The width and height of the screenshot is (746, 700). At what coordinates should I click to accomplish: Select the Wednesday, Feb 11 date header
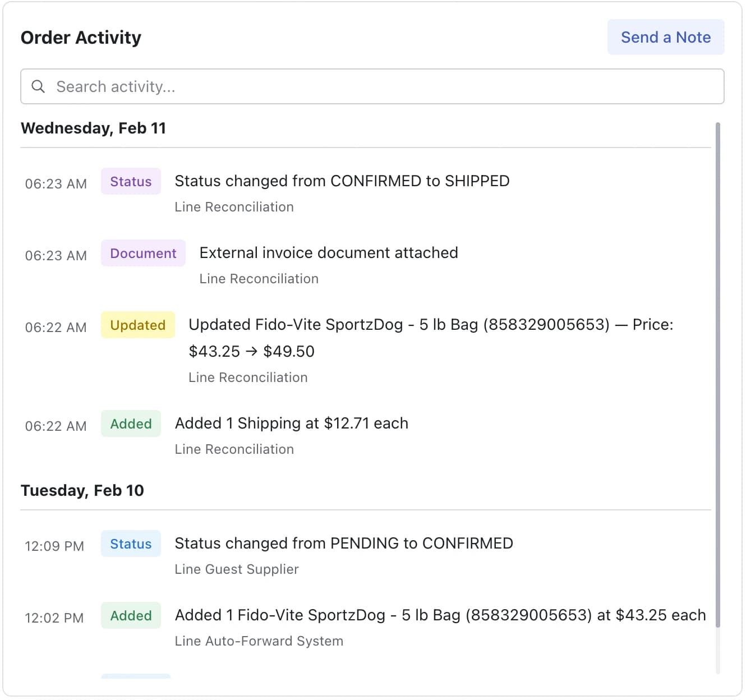point(93,128)
